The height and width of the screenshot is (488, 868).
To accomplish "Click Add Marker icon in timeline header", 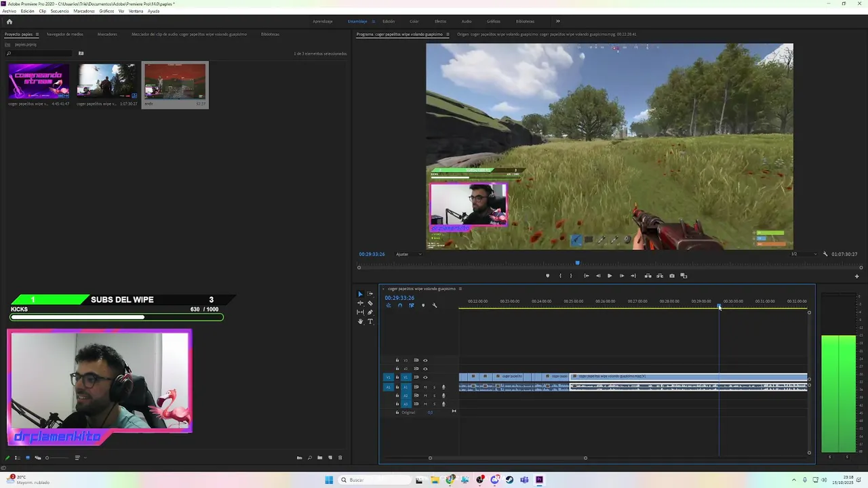I will tap(423, 305).
